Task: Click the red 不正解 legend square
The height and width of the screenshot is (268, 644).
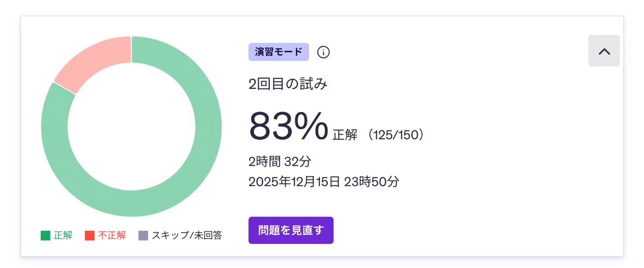Action: coord(90,235)
